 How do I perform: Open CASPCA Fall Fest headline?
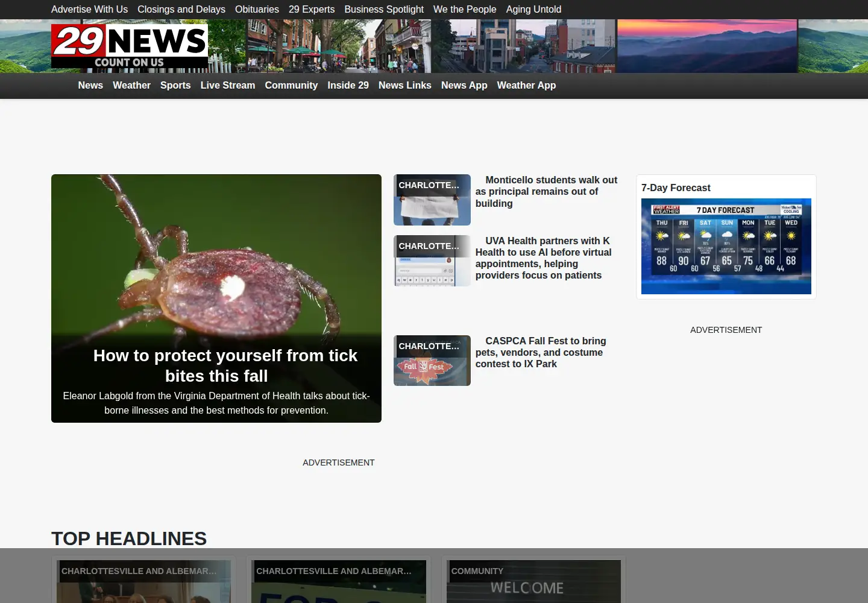[541, 352]
